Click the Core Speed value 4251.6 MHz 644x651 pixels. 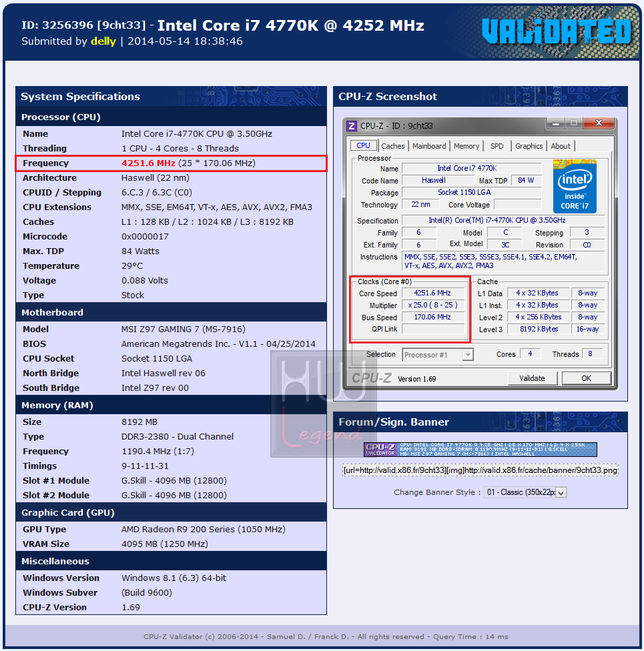coord(432,293)
